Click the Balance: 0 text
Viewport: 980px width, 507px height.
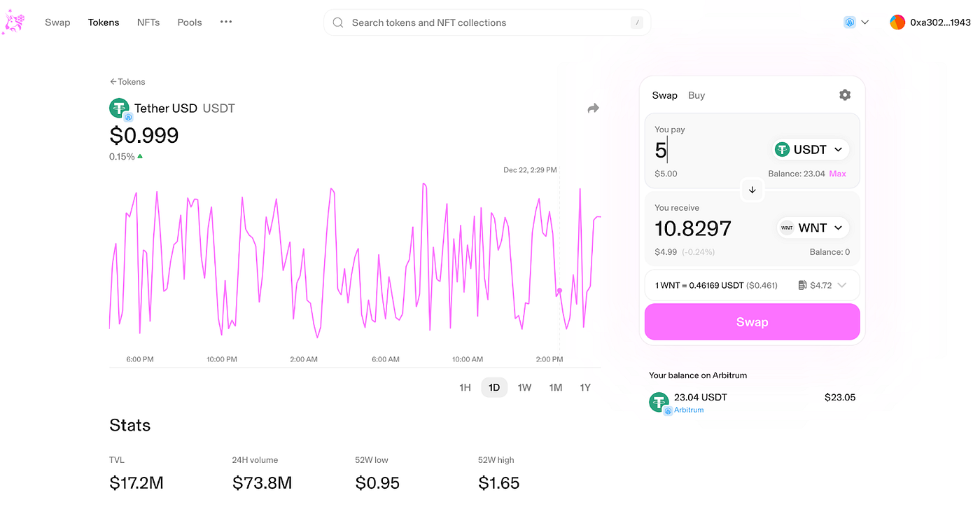click(x=829, y=252)
